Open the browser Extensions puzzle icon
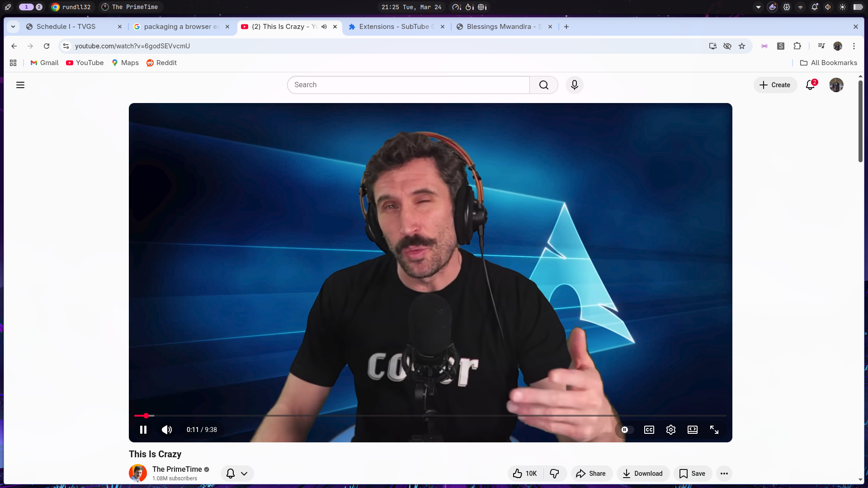The height and width of the screenshot is (488, 868). tap(797, 46)
